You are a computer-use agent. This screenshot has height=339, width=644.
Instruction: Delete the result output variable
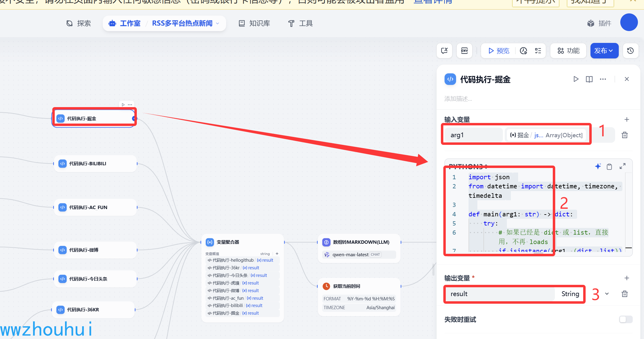tap(625, 294)
